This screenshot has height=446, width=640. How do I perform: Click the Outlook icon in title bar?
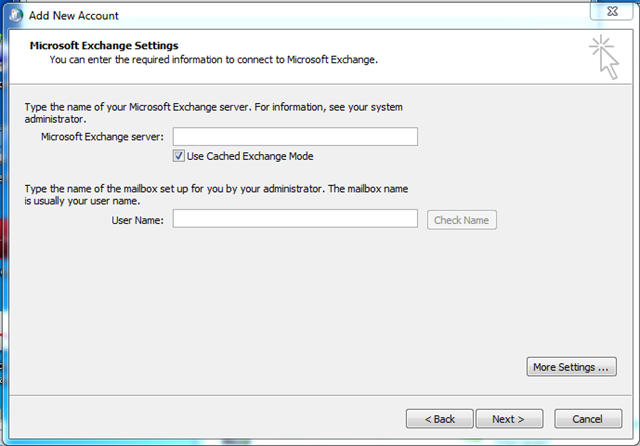[x=16, y=15]
